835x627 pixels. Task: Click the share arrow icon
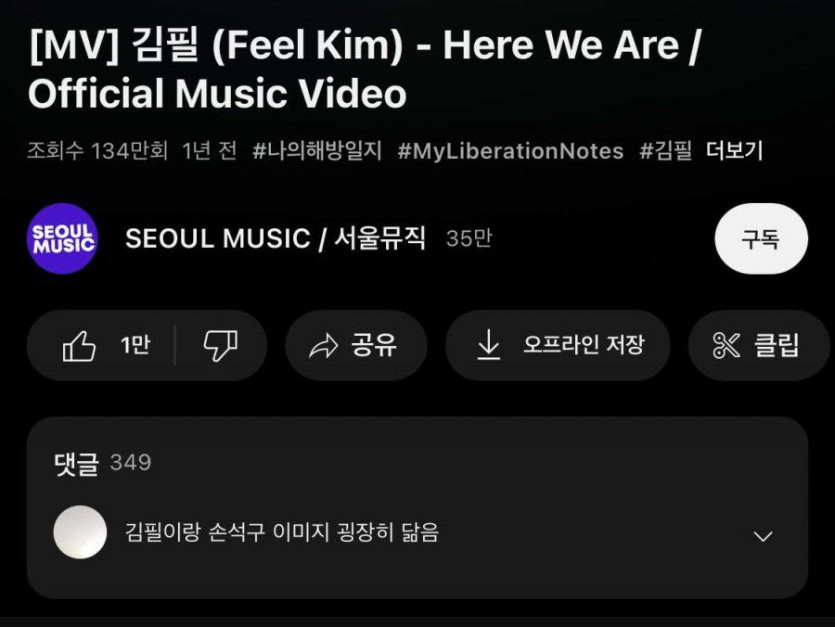(x=323, y=346)
